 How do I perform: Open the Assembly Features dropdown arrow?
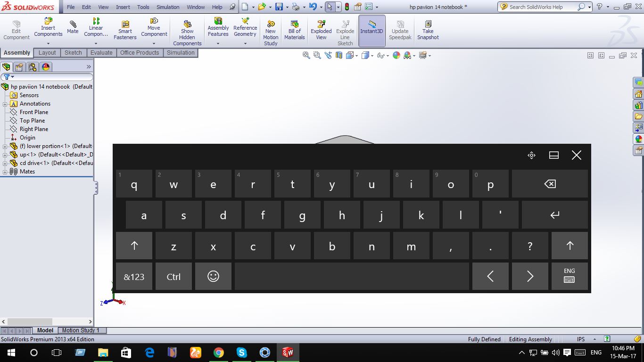(x=218, y=43)
